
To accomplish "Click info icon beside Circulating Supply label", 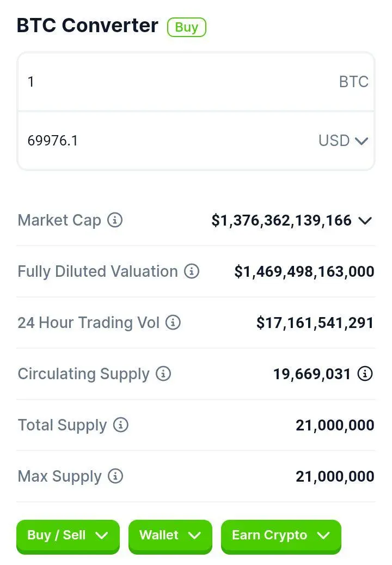I will coord(163,373).
